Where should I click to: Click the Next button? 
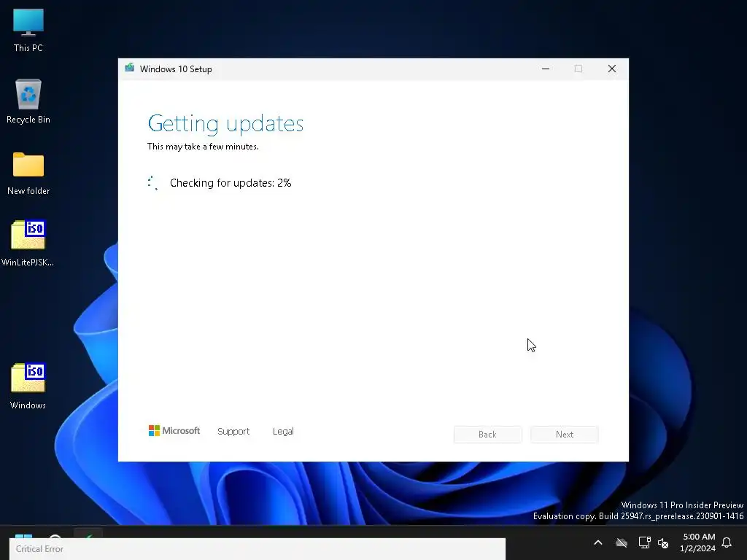[565, 435]
